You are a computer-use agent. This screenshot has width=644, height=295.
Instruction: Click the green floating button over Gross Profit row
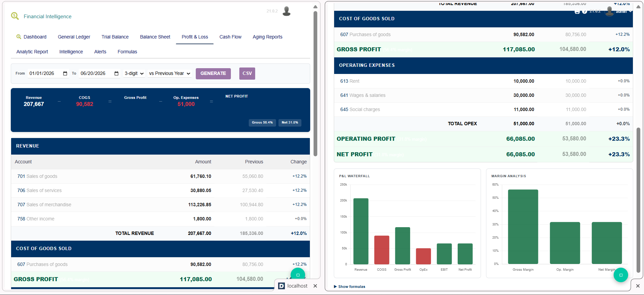tap(298, 275)
